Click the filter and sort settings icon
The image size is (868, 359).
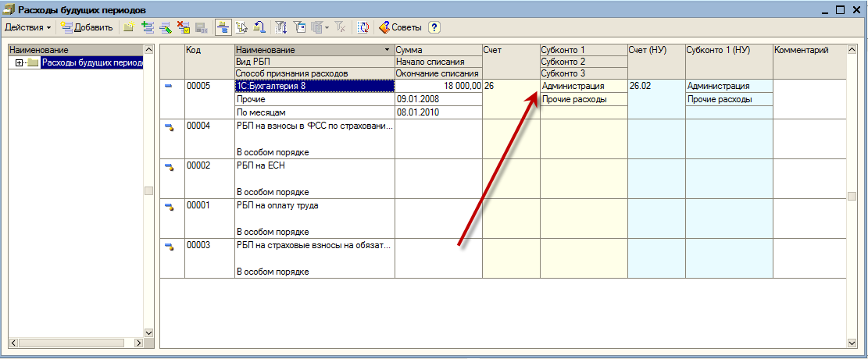pos(283,27)
